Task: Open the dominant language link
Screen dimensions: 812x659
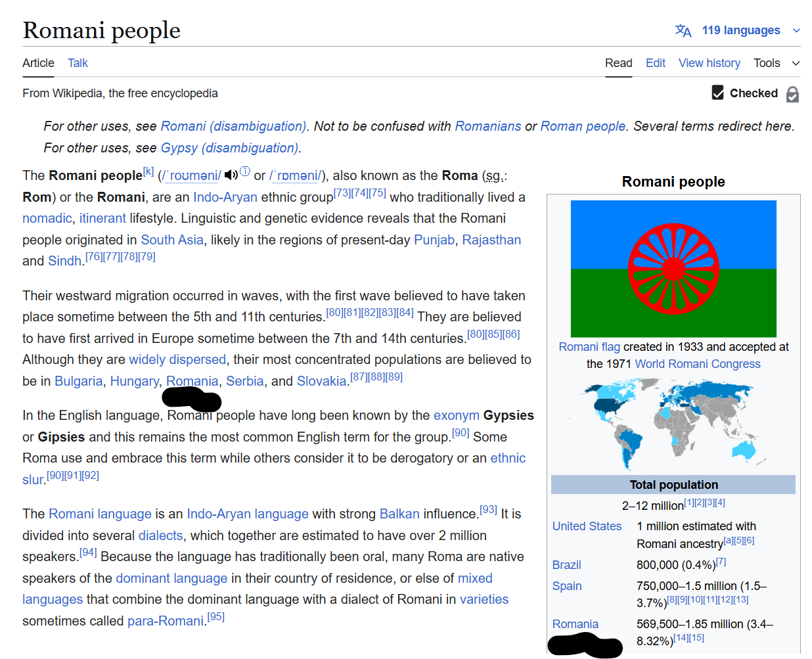Action: (x=171, y=578)
